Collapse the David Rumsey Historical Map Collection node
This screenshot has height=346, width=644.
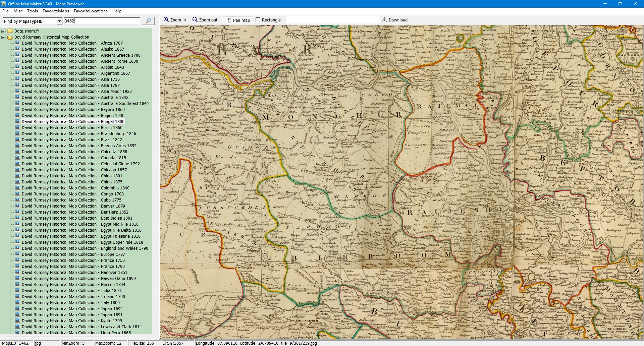tap(3, 37)
